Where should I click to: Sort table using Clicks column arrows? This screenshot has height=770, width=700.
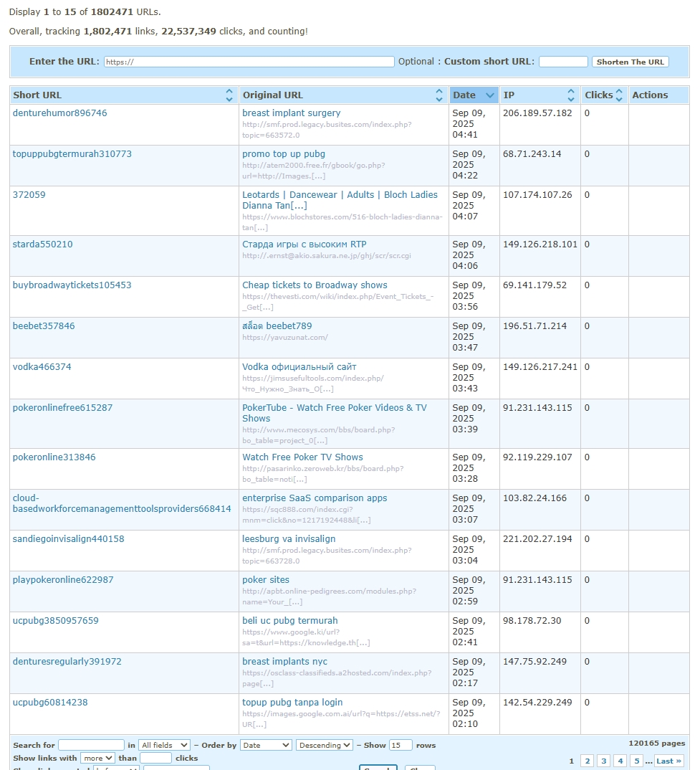click(619, 95)
